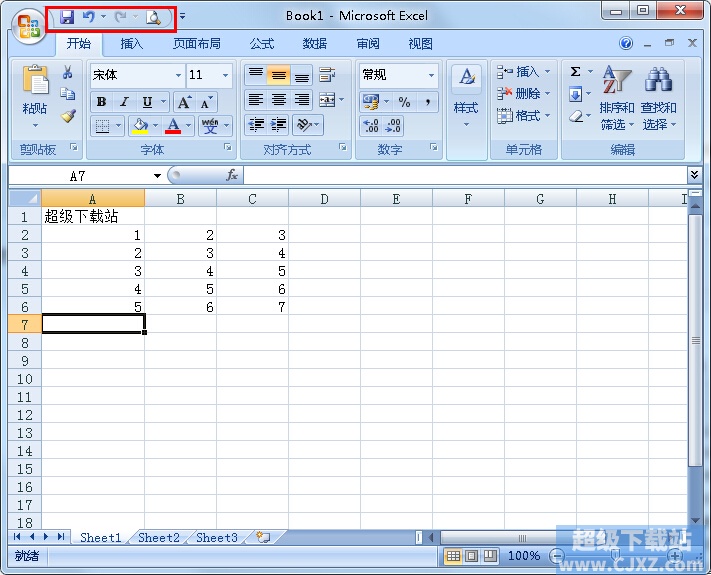Apply percent style to the cell

point(404,102)
